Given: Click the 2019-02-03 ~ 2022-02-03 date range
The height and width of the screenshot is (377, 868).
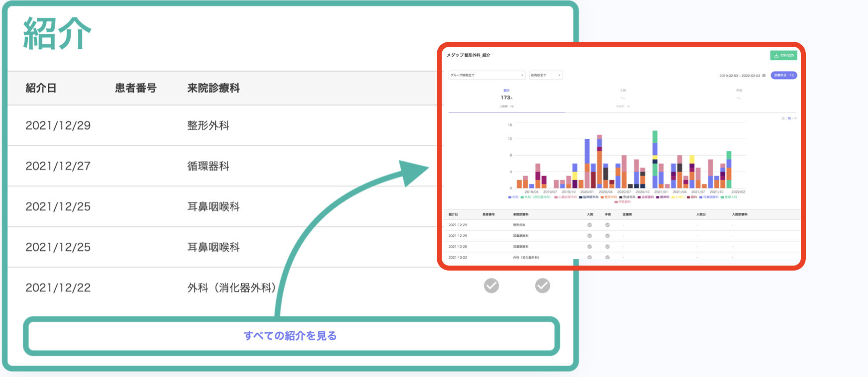Looking at the screenshot, I should pyautogui.click(x=740, y=76).
